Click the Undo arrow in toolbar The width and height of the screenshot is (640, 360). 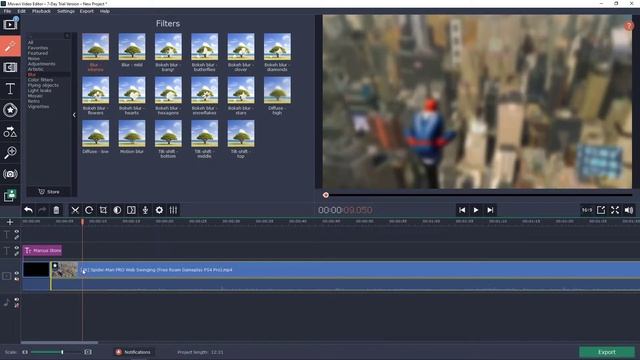coord(28,210)
